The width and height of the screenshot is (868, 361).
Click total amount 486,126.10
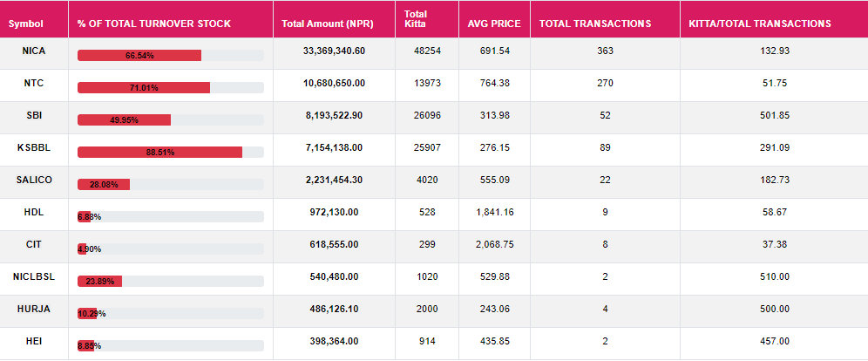pos(334,309)
